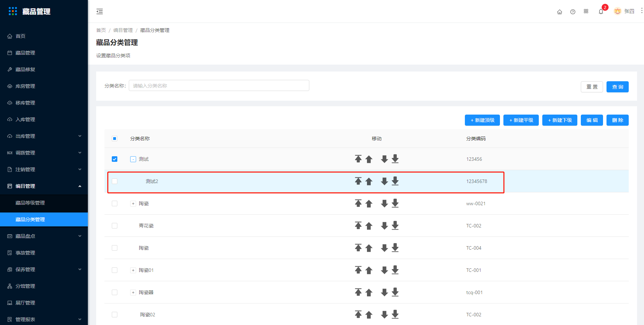Click the 新建平级 button
This screenshot has width=644, height=325.
pos(521,120)
